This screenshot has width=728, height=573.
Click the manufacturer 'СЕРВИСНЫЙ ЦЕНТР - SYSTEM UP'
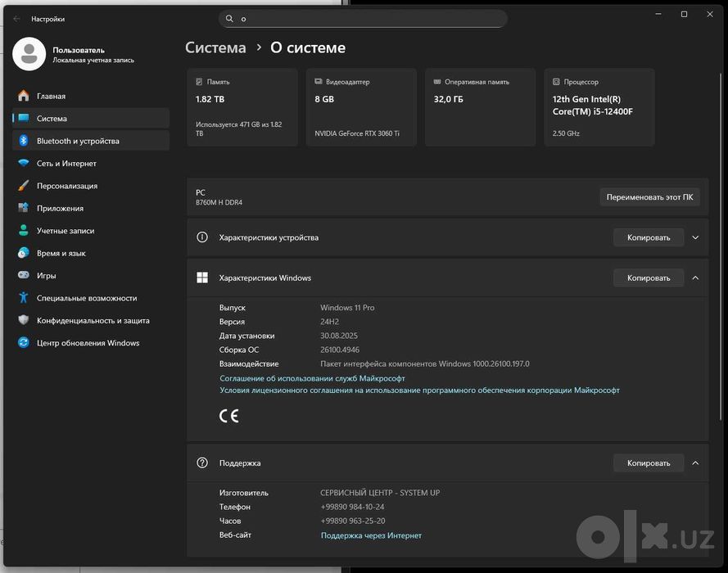coord(380,493)
